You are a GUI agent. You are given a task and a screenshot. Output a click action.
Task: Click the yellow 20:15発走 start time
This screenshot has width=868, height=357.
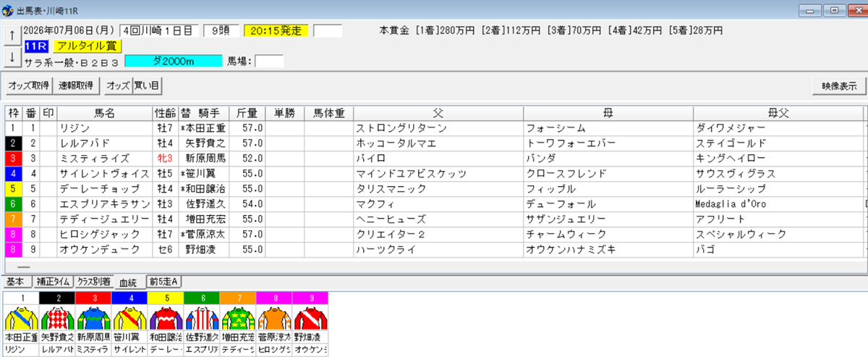[276, 31]
